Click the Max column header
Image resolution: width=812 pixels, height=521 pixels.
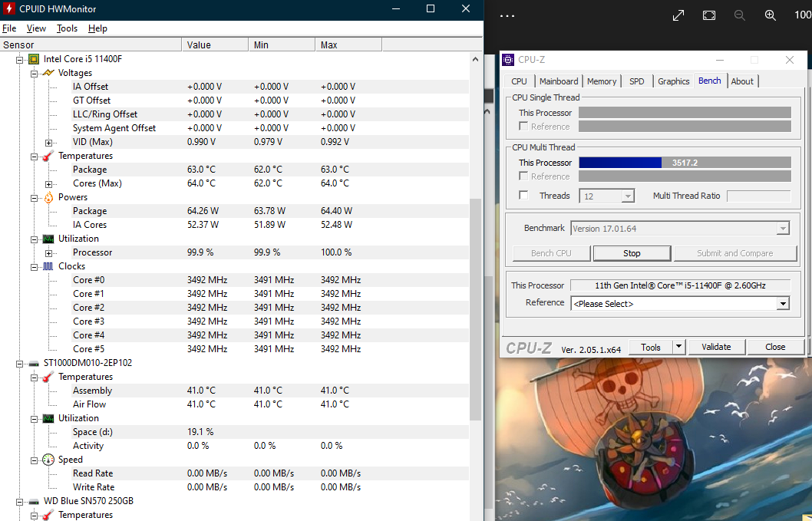click(348, 45)
